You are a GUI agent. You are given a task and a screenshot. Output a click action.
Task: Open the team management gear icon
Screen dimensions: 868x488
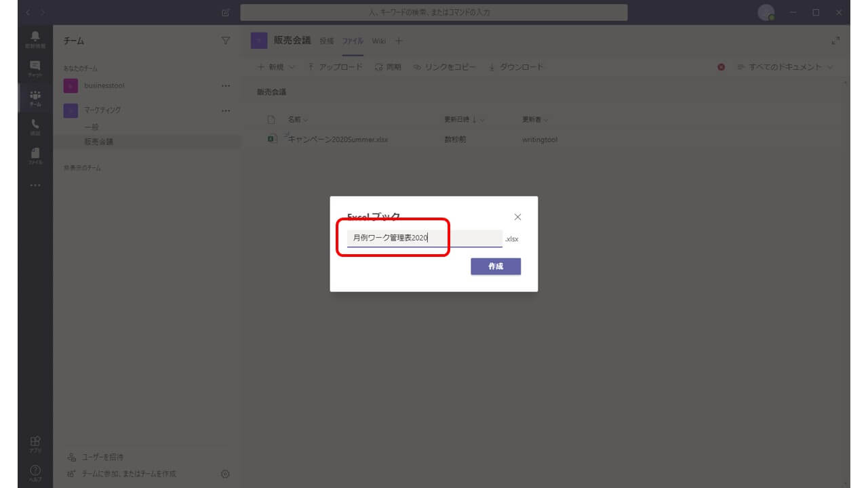click(226, 474)
